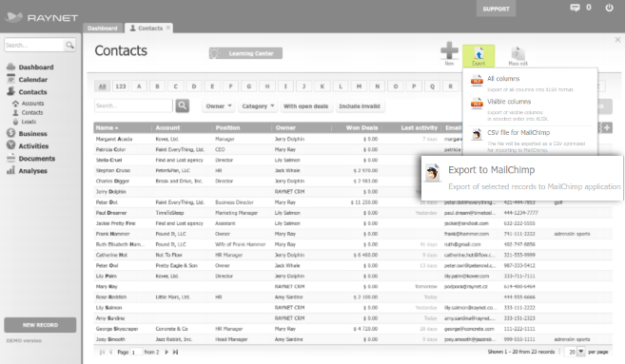Click the sidebar Search input field
Image resolution: width=625 pixels, height=364 pixels.
(34, 45)
